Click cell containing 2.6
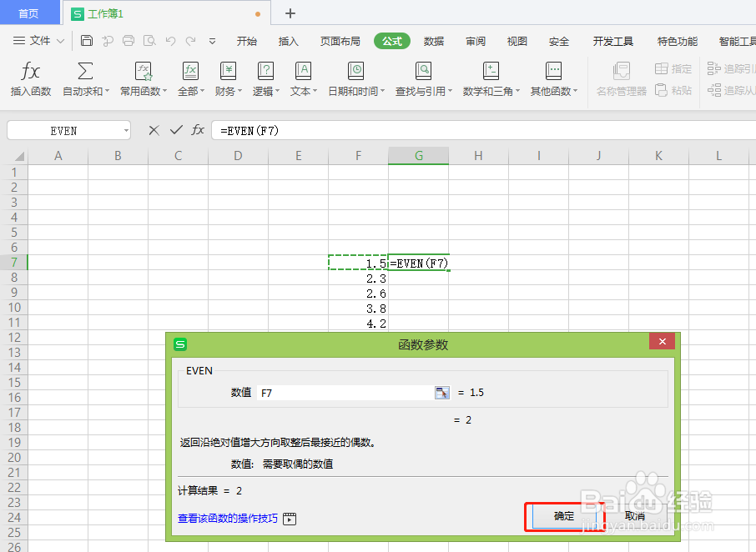Image resolution: width=756 pixels, height=552 pixels. 358,293
